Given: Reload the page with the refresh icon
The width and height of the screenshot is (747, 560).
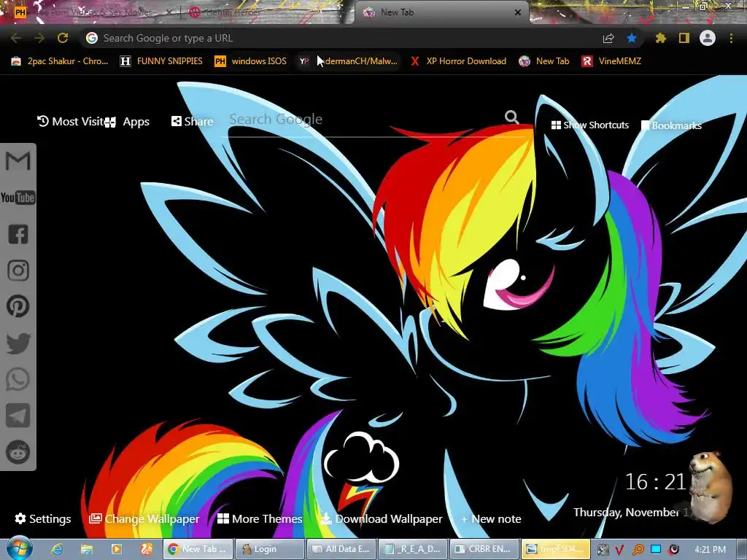Looking at the screenshot, I should pyautogui.click(x=63, y=38).
